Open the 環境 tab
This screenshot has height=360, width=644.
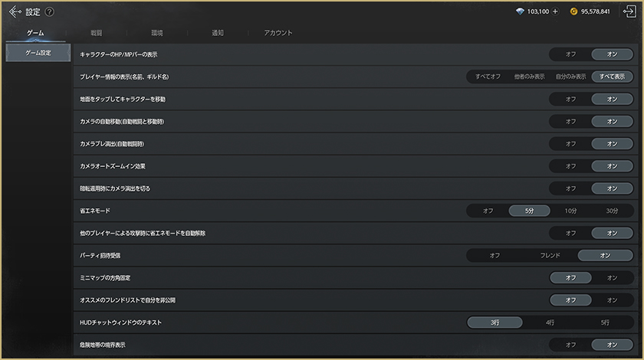[156, 33]
